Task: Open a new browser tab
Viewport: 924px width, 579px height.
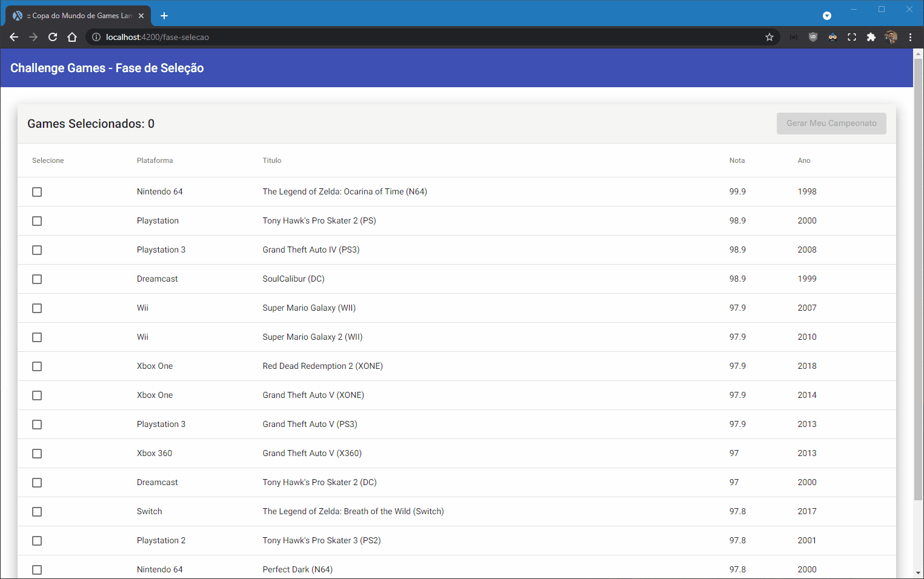Action: (x=164, y=16)
